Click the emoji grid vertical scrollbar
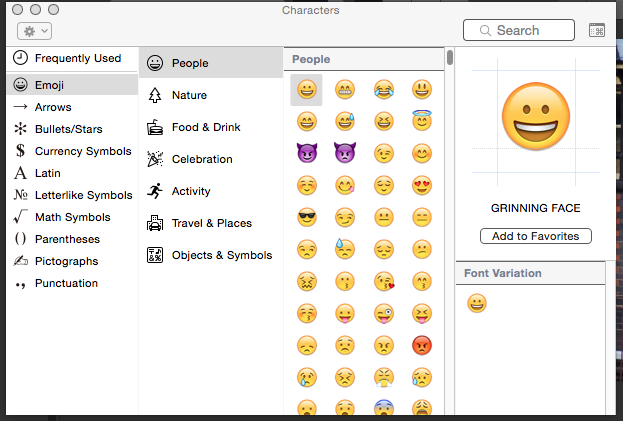Viewport: 623px width, 421px height. (x=450, y=58)
